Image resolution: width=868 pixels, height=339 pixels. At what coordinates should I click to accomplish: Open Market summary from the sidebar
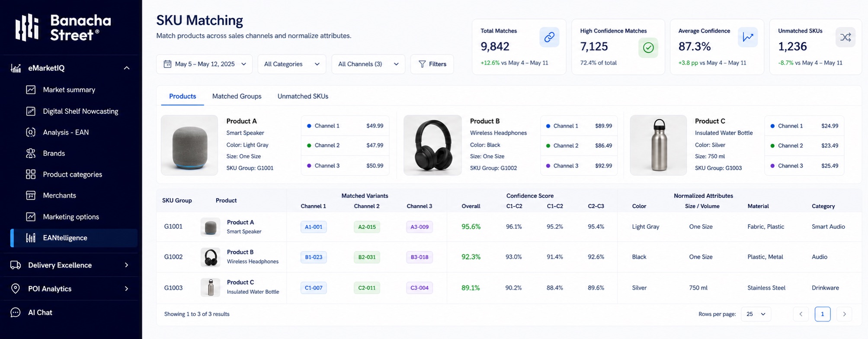point(69,90)
